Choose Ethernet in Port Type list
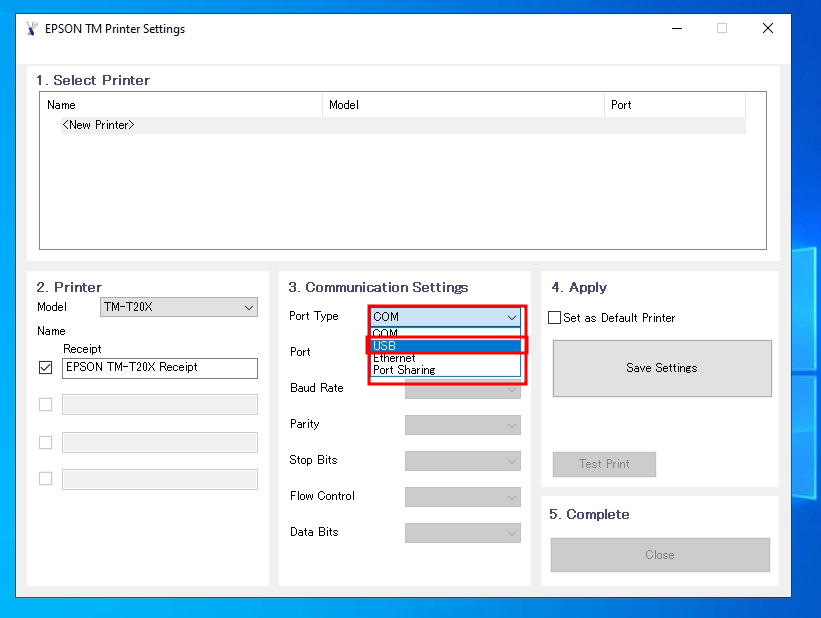 point(445,358)
